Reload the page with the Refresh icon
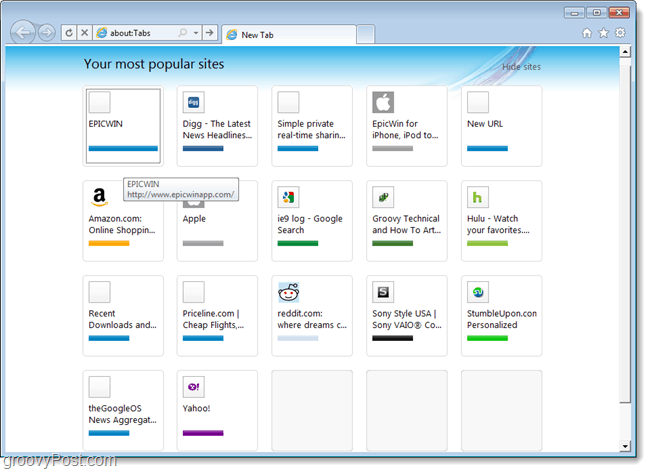 pyautogui.click(x=69, y=32)
